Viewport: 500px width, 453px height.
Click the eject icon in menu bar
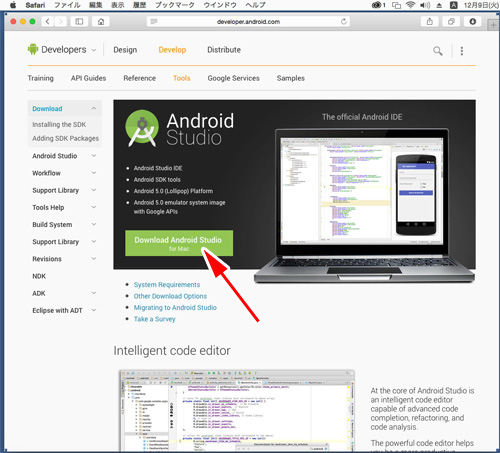439,5
